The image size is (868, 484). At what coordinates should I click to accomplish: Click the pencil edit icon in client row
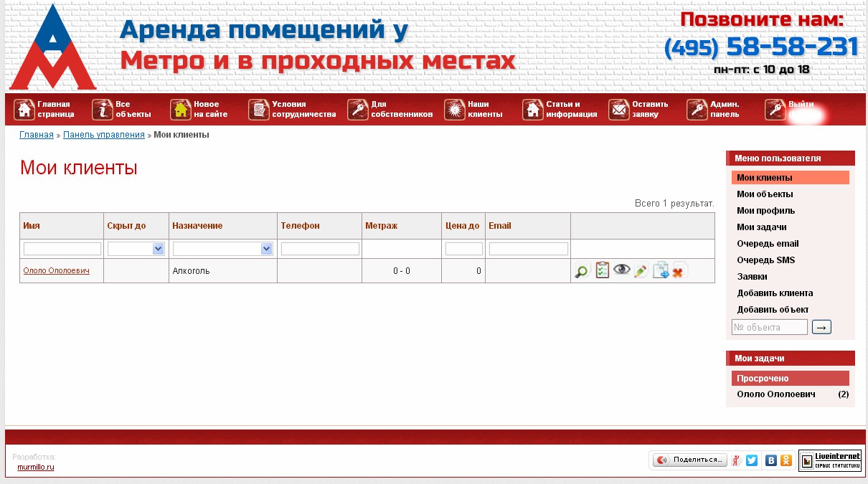click(x=641, y=271)
